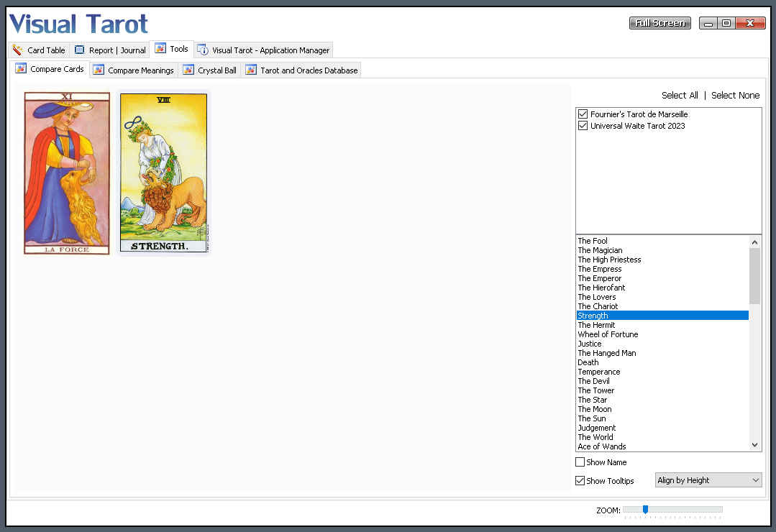Image resolution: width=776 pixels, height=532 pixels.
Task: Click the Full Screen button
Action: pyautogui.click(x=660, y=23)
